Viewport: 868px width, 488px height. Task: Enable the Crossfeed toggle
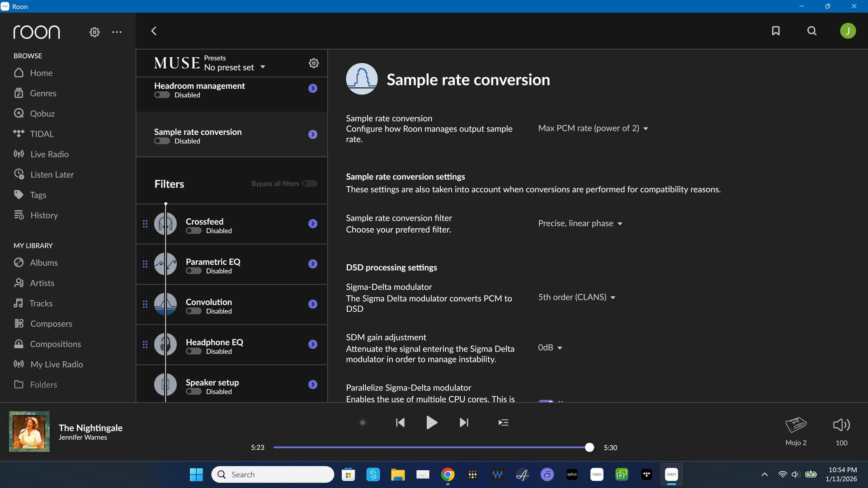tap(193, 231)
